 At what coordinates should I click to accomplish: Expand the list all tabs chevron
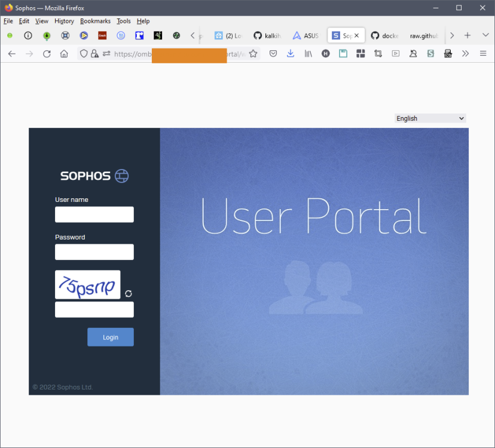[x=485, y=35]
